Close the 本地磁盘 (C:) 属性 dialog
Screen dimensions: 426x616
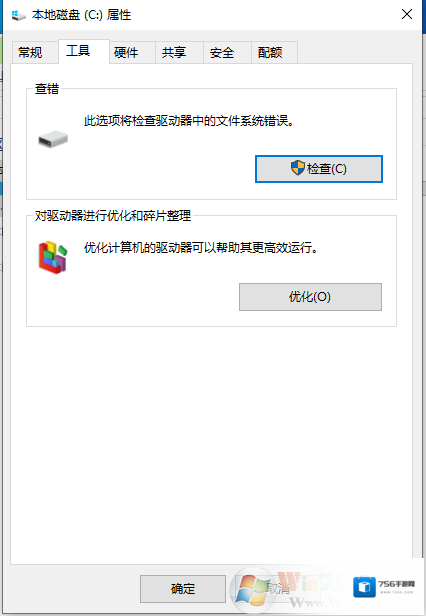(407, 15)
